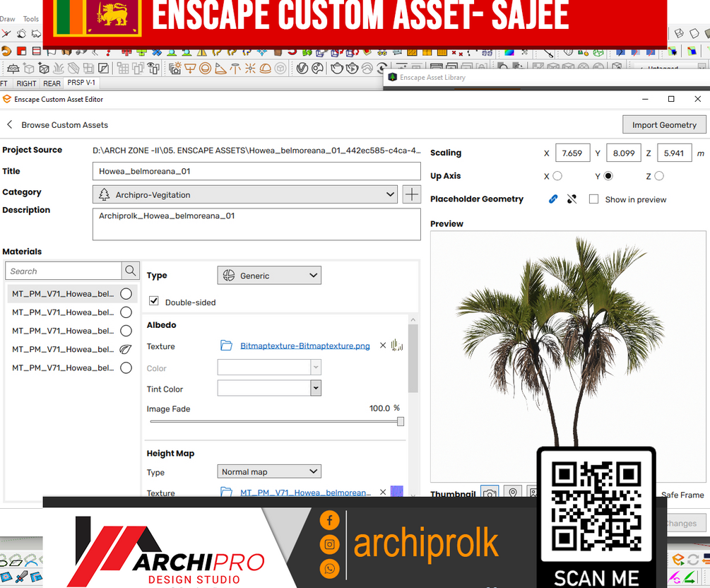The image size is (710, 588).
Task: Click the Scaling X value 7.659
Action: (x=572, y=153)
